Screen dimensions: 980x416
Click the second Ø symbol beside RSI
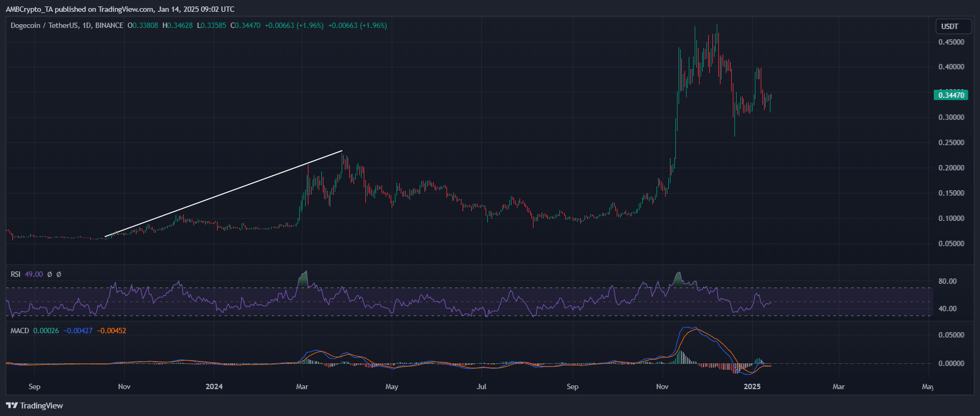59,274
